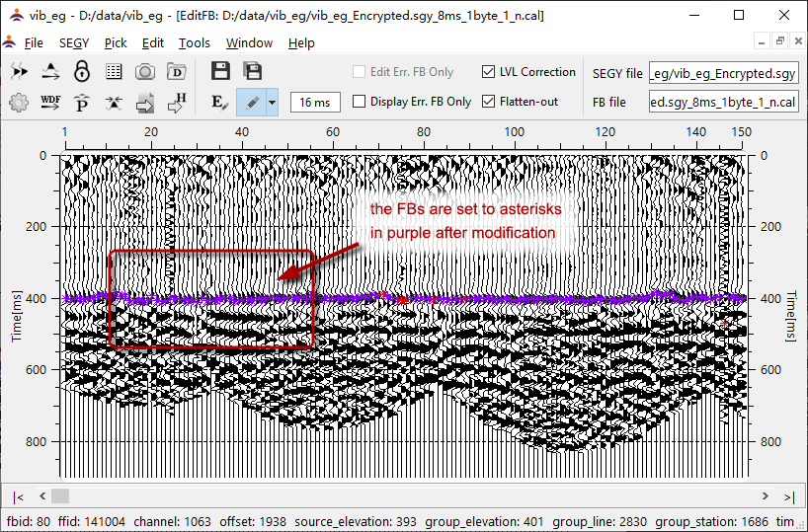This screenshot has width=808, height=532.
Task: Open the pencil tool dropdown arrow
Action: point(272,102)
